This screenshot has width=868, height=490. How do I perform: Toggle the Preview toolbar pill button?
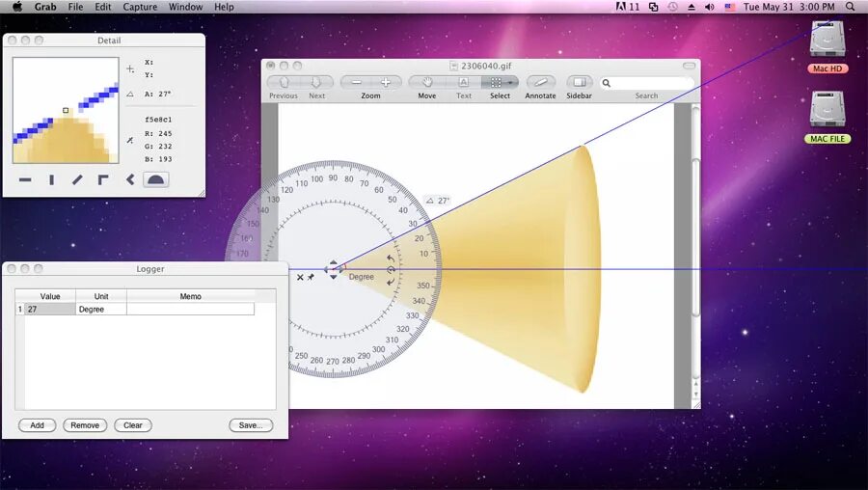tap(689, 66)
